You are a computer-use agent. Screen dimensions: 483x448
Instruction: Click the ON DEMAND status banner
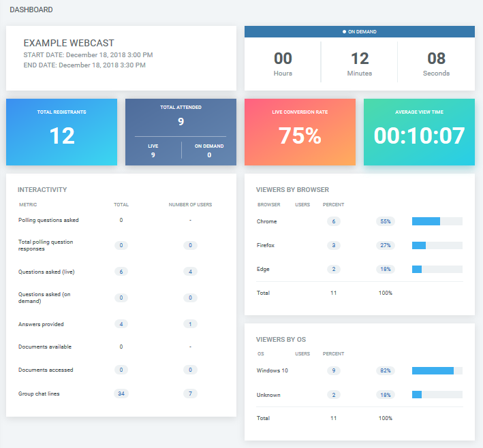coord(360,32)
